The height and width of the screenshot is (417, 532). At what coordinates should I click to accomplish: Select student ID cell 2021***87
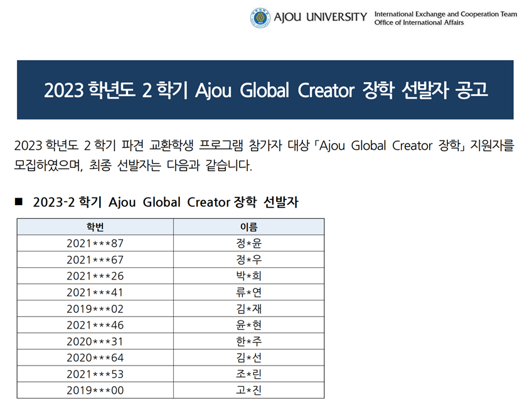(95, 243)
